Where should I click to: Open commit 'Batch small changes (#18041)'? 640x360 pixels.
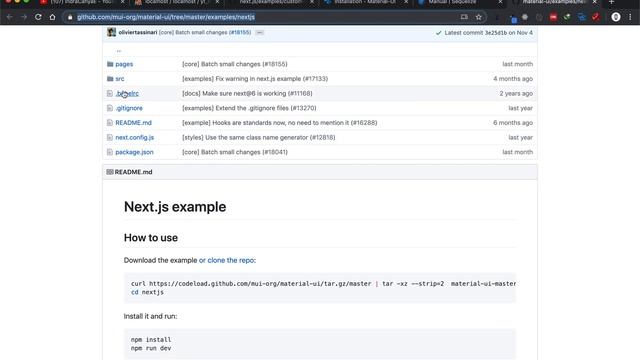235,152
